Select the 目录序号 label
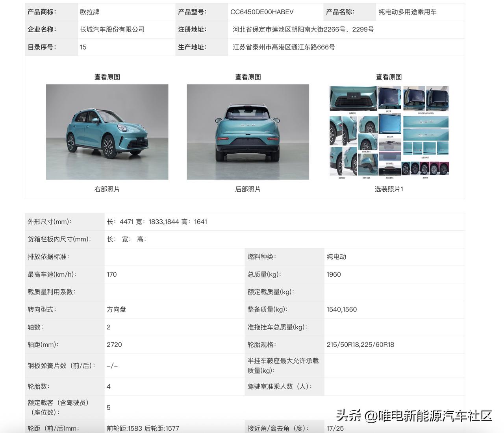Image resolution: width=504 pixels, height=433 pixels. click(x=42, y=47)
